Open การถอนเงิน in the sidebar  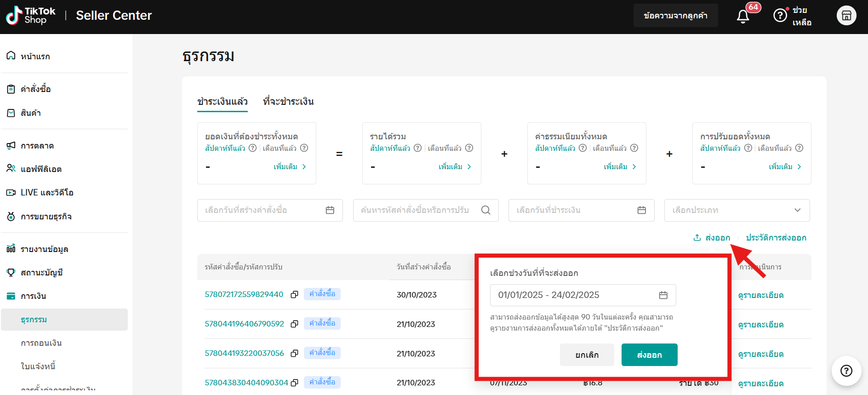click(41, 343)
